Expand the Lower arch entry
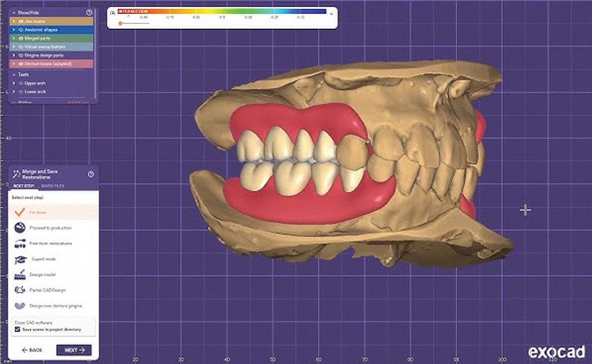The image size is (592, 364). click(x=14, y=92)
